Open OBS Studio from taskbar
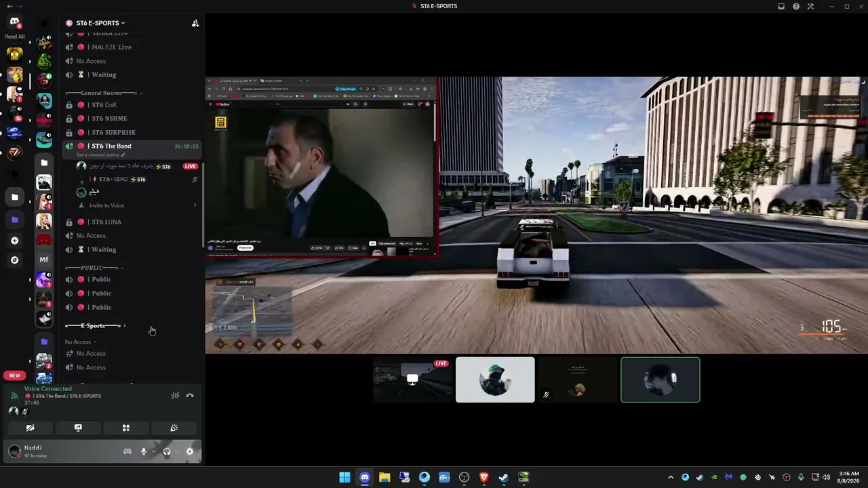This screenshot has width=868, height=488. [464, 477]
